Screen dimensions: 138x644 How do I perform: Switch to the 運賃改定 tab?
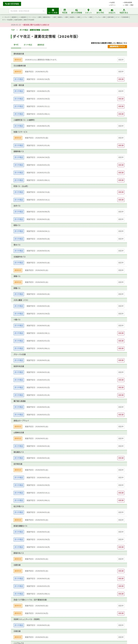point(41,45)
